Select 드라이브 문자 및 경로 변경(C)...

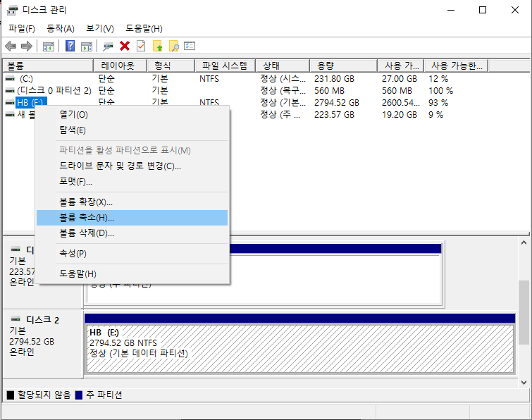[132, 166]
